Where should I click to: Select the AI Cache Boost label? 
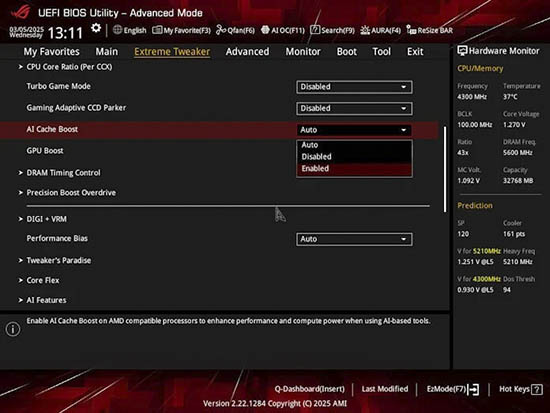click(x=52, y=129)
